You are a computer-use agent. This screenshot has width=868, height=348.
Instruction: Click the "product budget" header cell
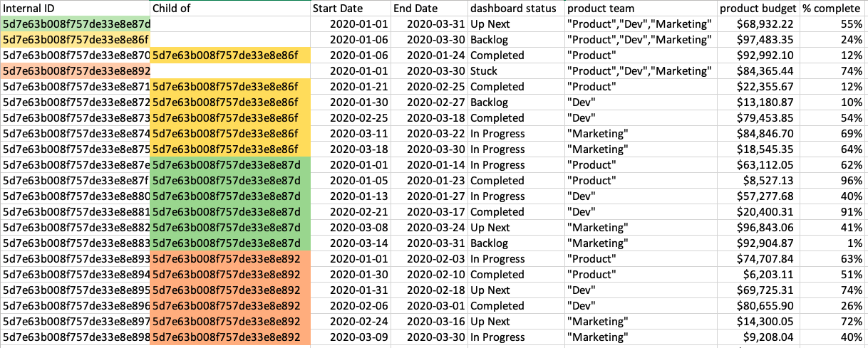tap(756, 9)
